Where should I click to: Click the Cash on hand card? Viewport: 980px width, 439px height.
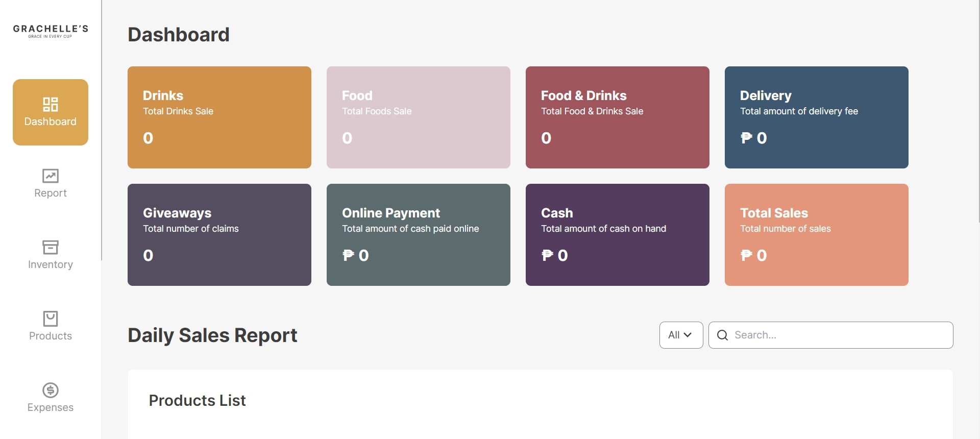coord(618,235)
